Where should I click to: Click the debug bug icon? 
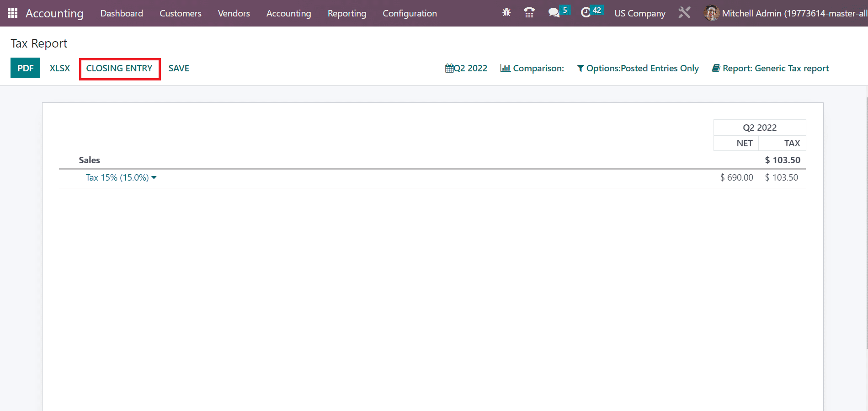(x=506, y=13)
